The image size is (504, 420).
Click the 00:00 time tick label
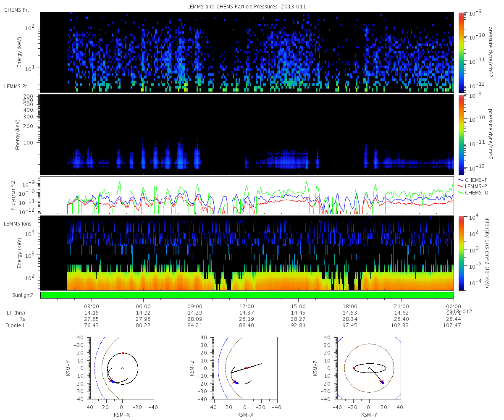tap(454, 306)
